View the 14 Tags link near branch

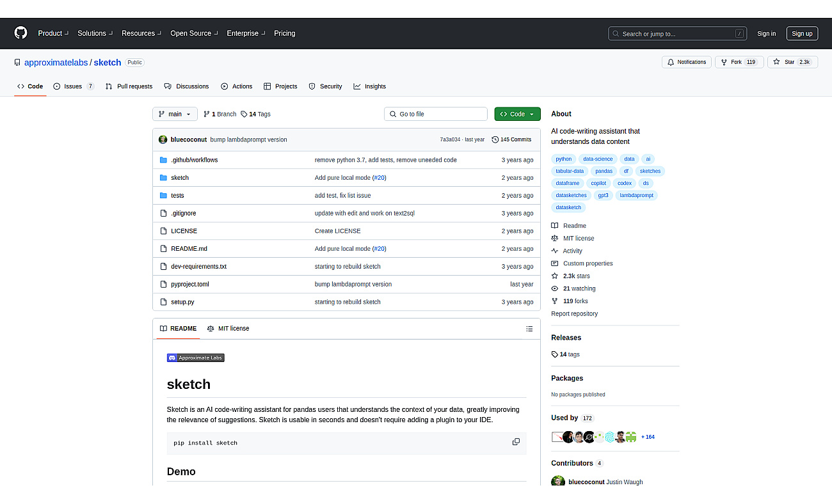pyautogui.click(x=255, y=114)
